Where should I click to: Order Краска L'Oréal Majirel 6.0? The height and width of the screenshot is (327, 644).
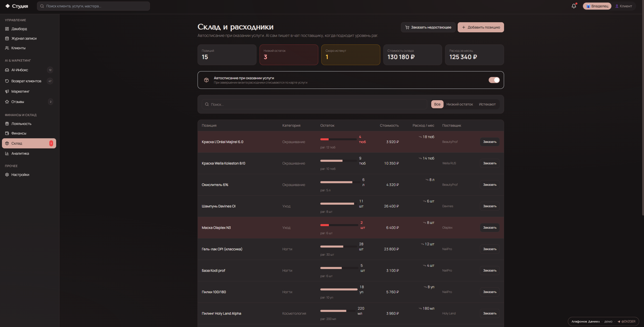[x=490, y=142]
